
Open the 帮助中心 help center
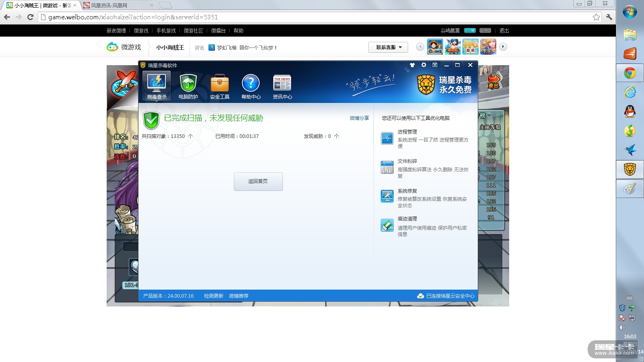point(251,86)
